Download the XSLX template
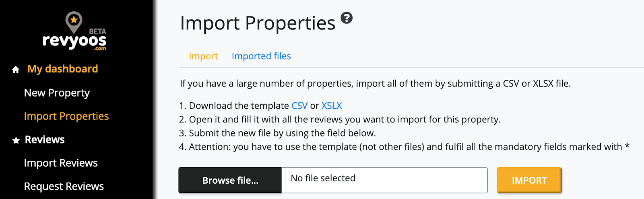The height and width of the screenshot is (199, 644). (x=332, y=106)
